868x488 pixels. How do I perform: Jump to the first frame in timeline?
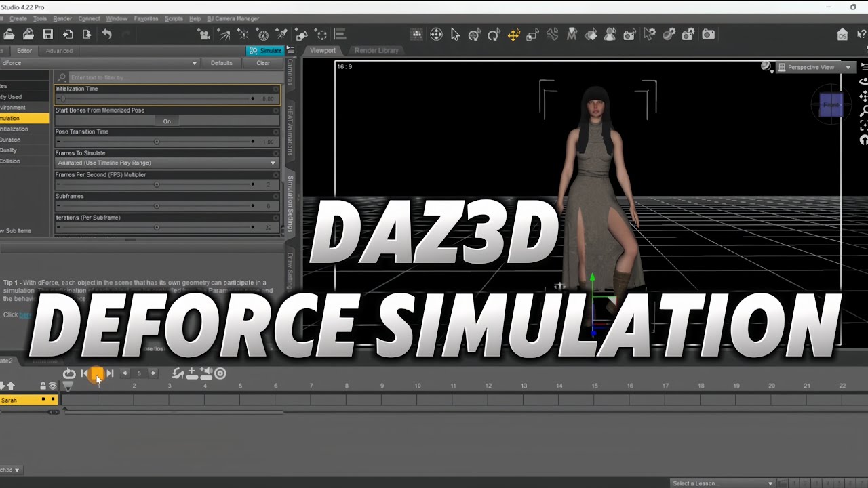click(x=85, y=373)
